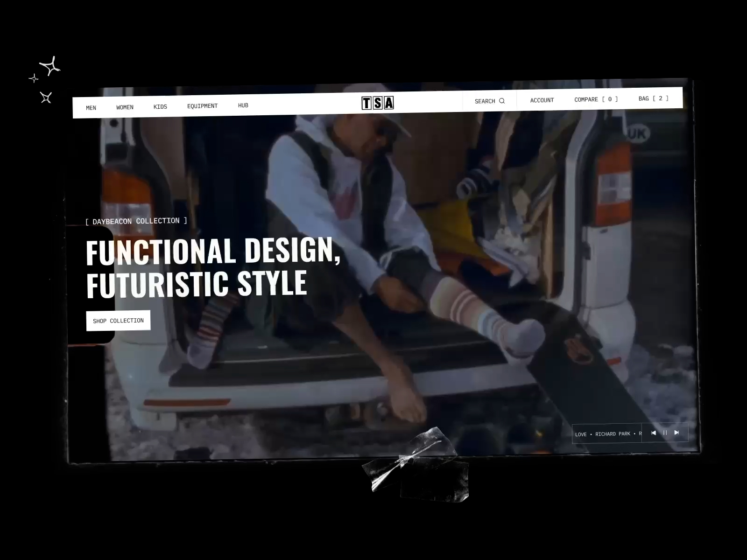Click the DAYBEACON COLLECTION label
The image size is (747, 560).
(136, 221)
